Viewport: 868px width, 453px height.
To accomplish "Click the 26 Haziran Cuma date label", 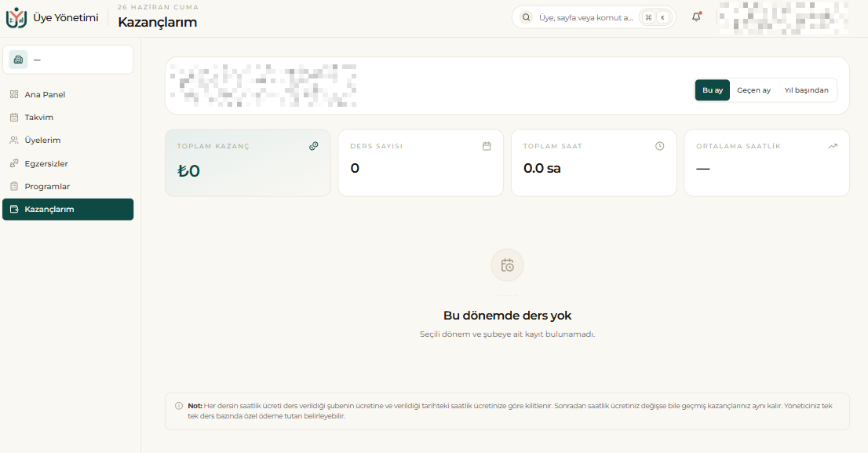I will [x=158, y=7].
